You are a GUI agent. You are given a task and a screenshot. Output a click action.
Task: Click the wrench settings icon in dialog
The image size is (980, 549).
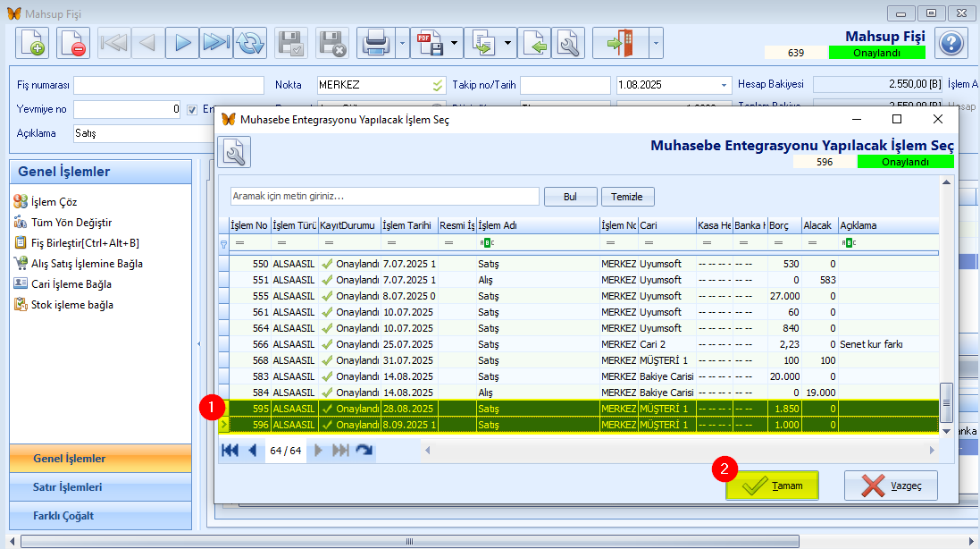pos(234,152)
